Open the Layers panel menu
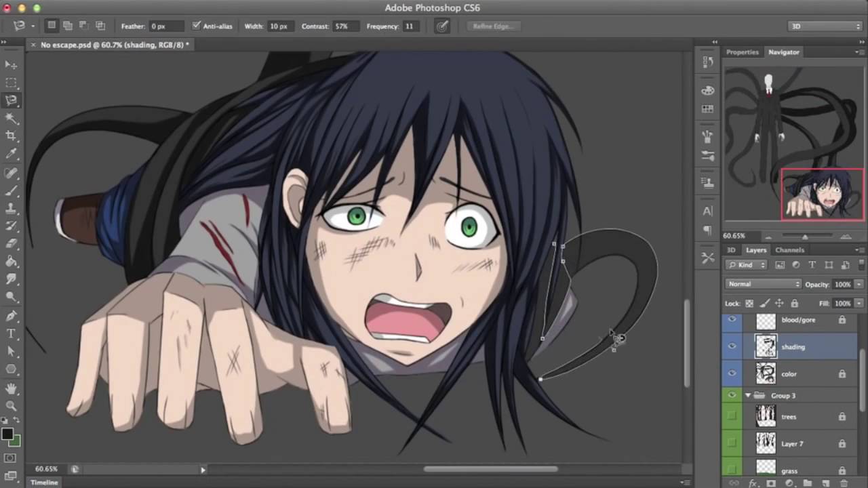Image resolution: width=868 pixels, height=488 pixels. pos(860,250)
